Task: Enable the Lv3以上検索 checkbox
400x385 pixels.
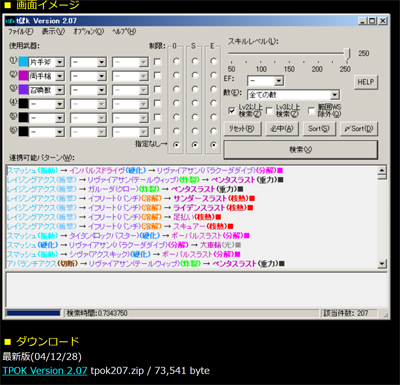Action: [269, 110]
